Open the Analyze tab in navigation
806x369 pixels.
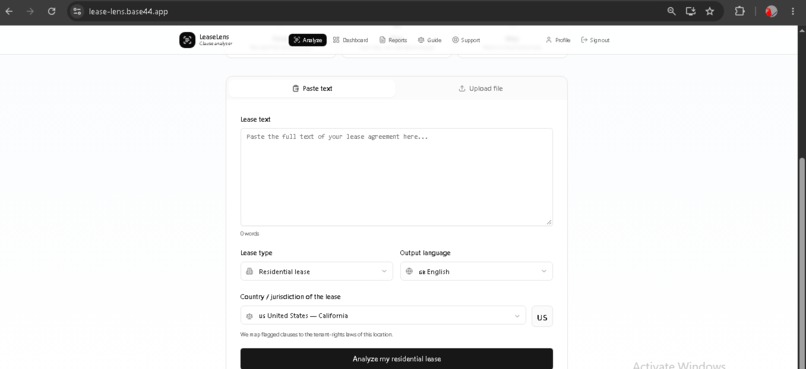307,40
